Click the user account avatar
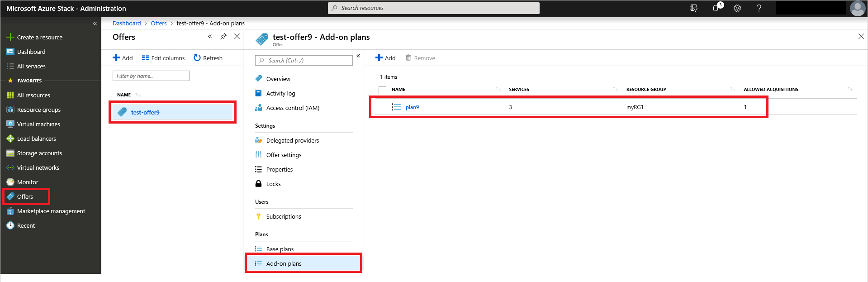 [857, 8]
